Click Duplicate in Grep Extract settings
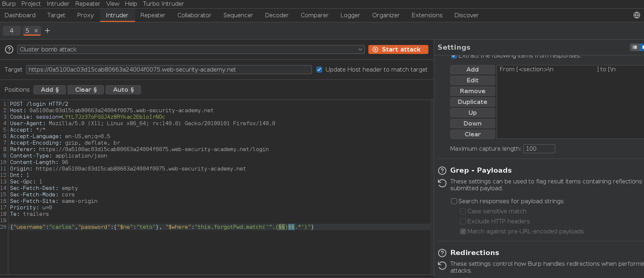The image size is (644, 278). 472,102
